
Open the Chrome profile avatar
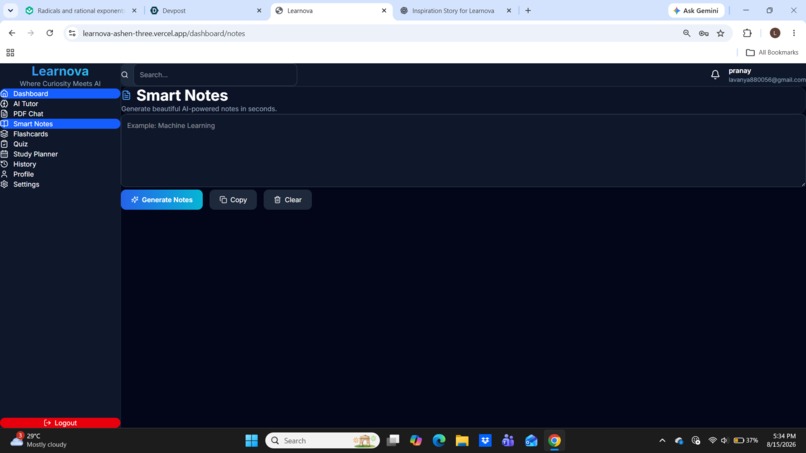[775, 33]
